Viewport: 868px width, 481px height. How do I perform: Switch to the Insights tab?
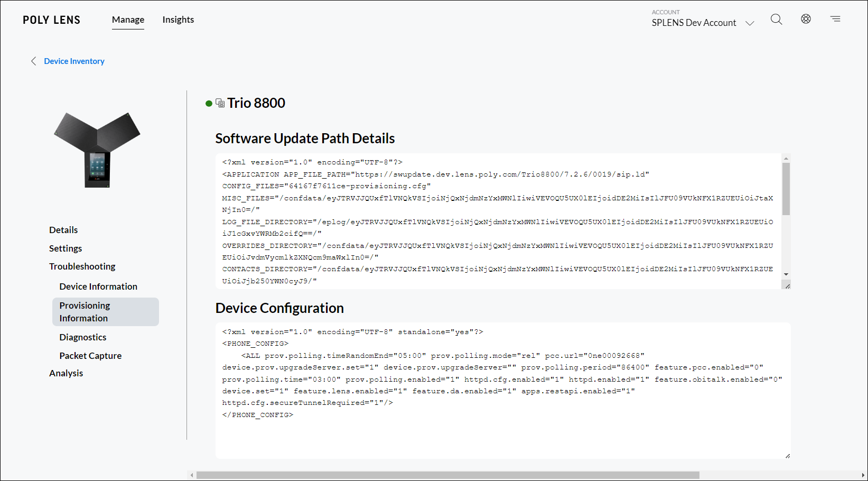coord(178,20)
